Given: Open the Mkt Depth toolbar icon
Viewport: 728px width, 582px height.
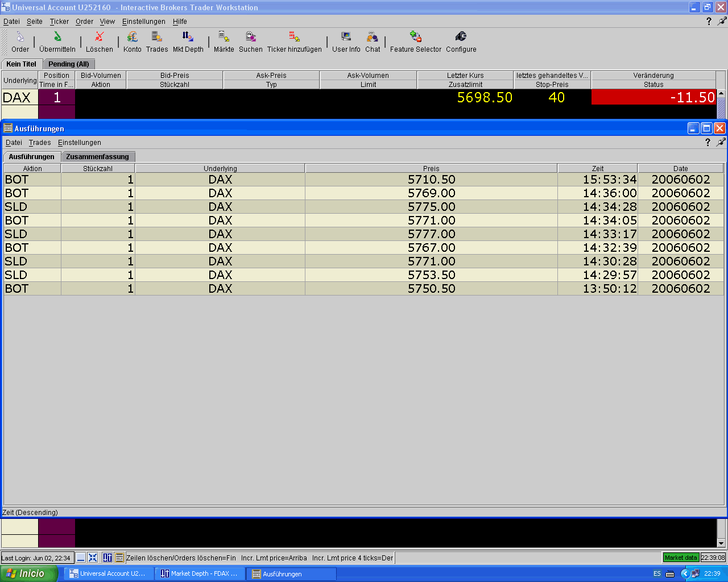Looking at the screenshot, I should tap(188, 37).
